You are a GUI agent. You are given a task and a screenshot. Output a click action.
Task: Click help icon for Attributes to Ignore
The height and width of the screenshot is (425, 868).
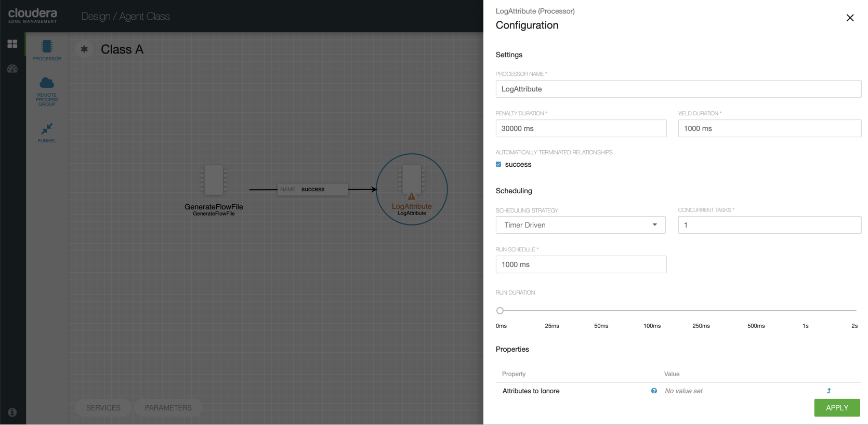click(x=654, y=391)
